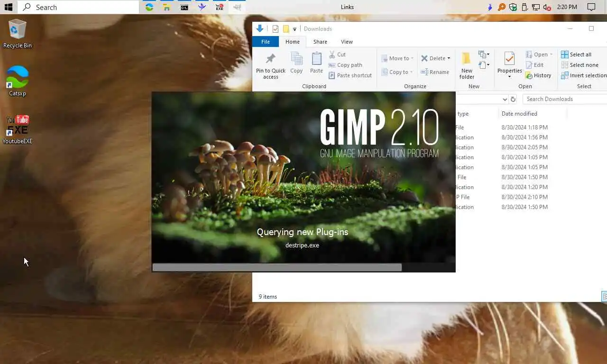Click the GIMP splash progress bar
Screen dimensions: 607x364
point(303,267)
